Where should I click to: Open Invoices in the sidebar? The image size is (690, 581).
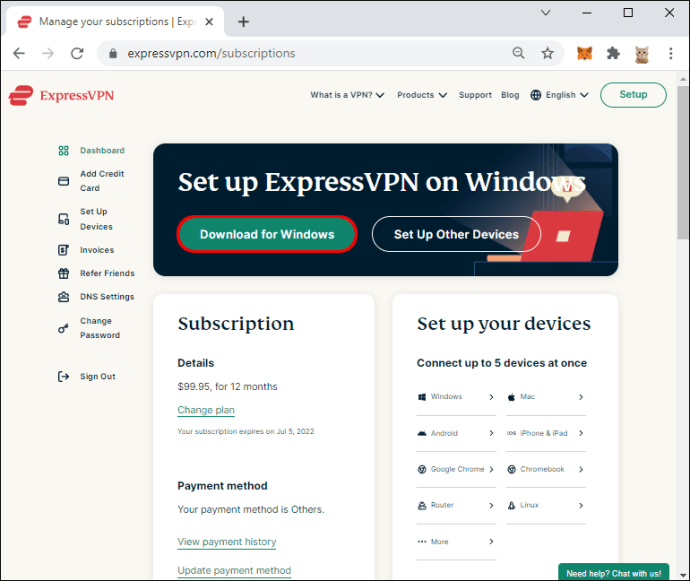tap(97, 250)
